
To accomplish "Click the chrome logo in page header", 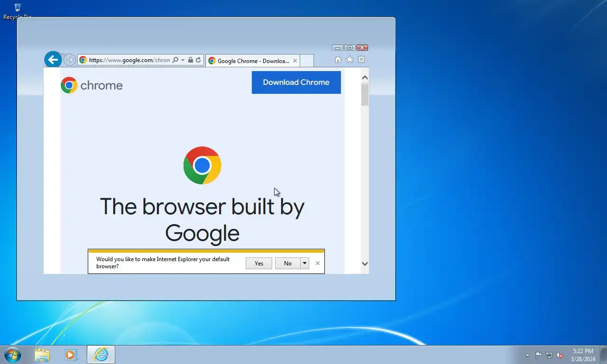I will click(92, 85).
